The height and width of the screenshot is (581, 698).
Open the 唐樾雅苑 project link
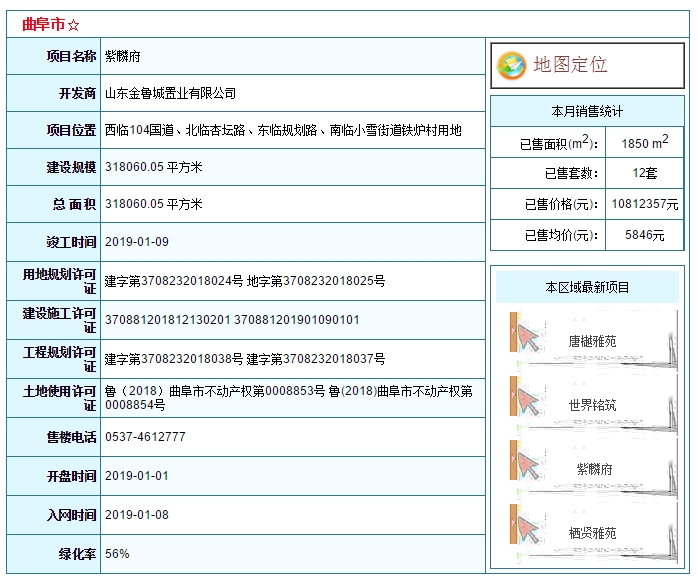pos(592,341)
